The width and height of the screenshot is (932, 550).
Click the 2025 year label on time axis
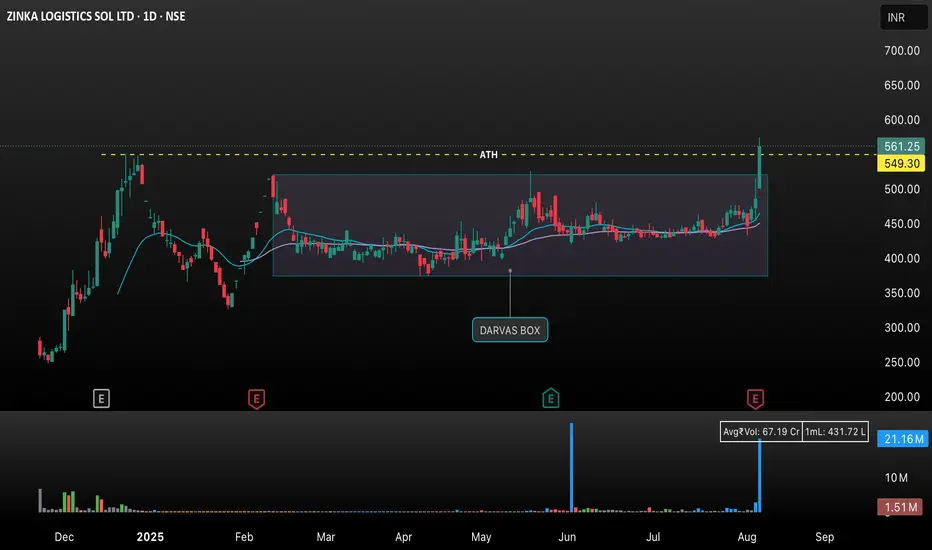pos(150,537)
